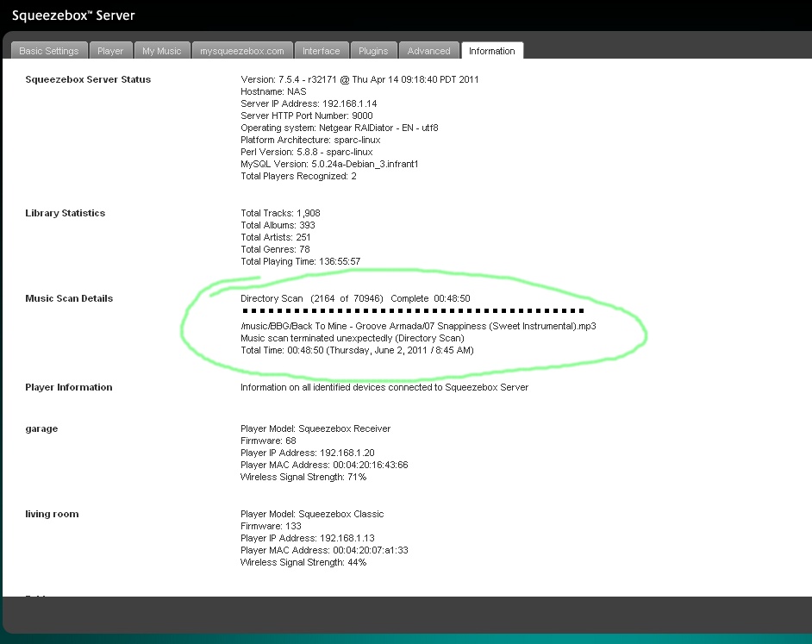The height and width of the screenshot is (644, 812).
Task: Click the Music Scan Details heading
Action: coord(69,298)
